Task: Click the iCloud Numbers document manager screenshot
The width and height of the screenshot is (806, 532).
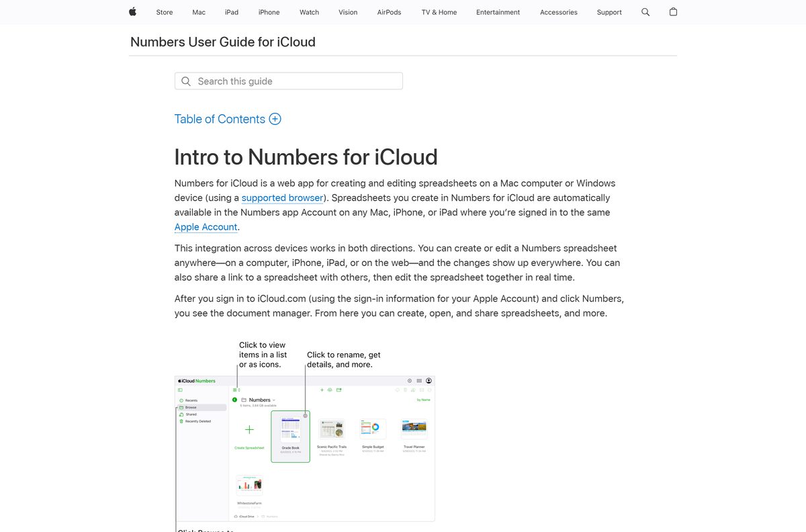Action: click(x=304, y=449)
